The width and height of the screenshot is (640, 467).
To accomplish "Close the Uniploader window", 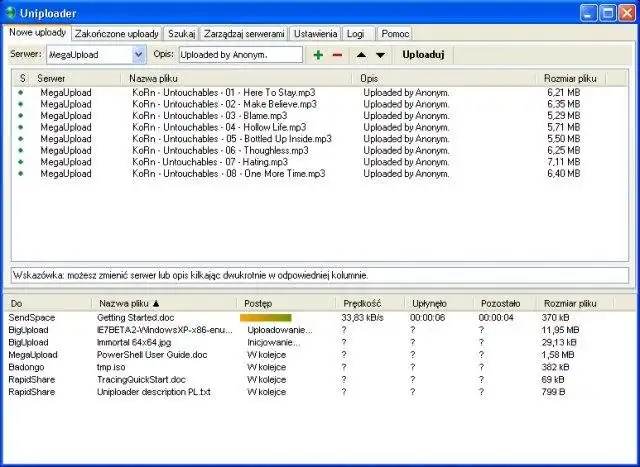I will [627, 13].
